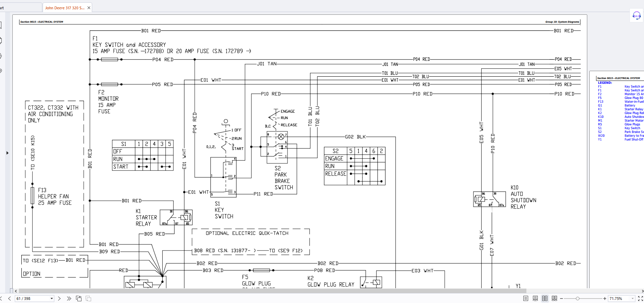Open the page number dropdown

click(52, 299)
